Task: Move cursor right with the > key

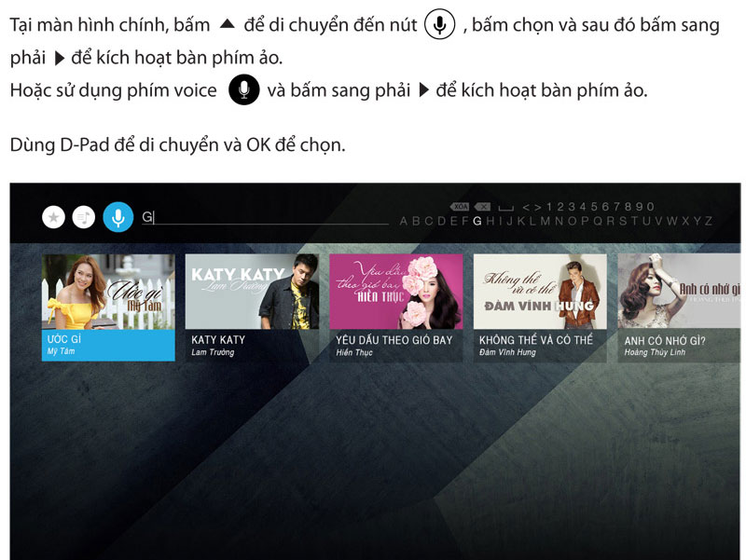Action: 538,207
